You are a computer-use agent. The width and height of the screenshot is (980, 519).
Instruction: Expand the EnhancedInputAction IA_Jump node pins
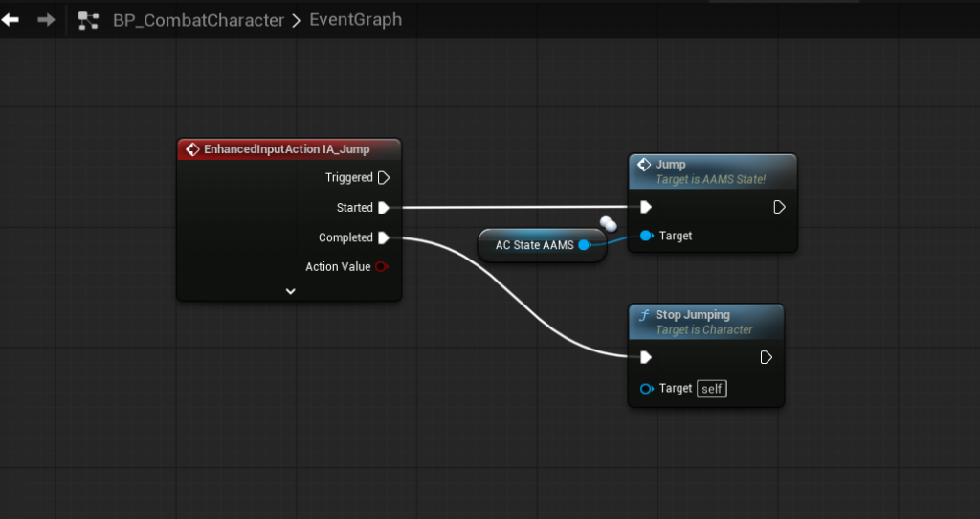[x=291, y=291]
